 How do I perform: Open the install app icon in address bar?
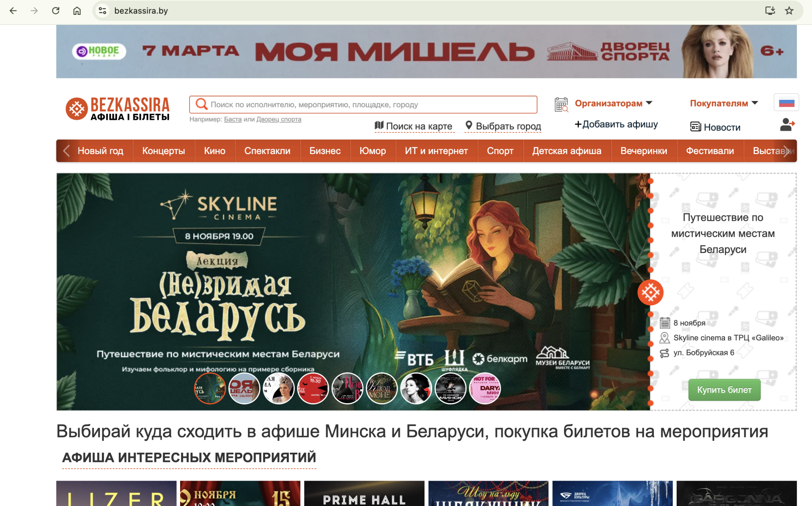[x=770, y=11]
